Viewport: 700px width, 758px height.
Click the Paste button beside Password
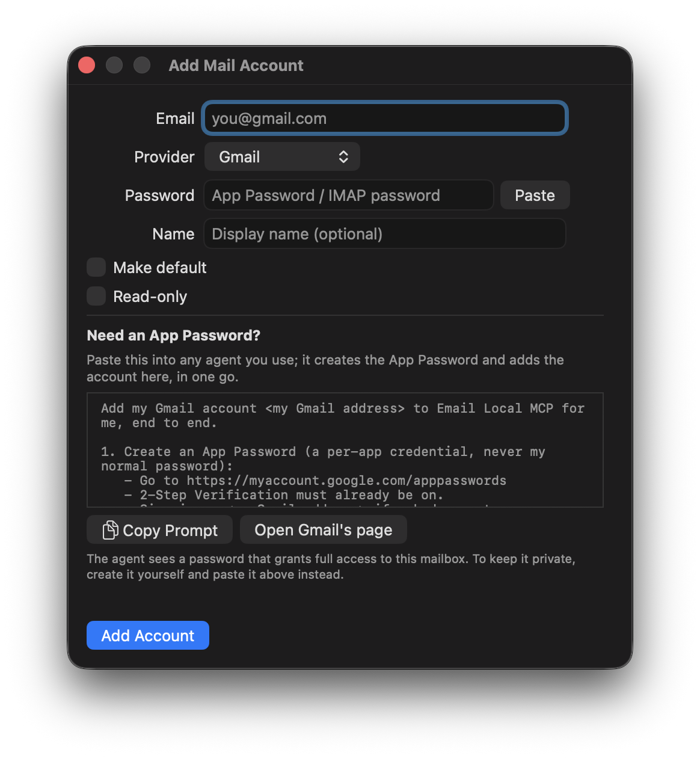535,195
